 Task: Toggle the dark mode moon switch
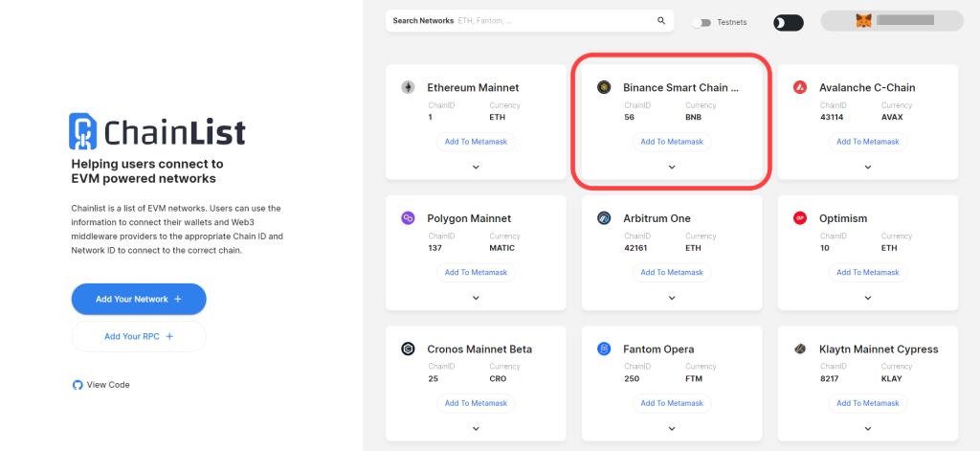pos(789,23)
